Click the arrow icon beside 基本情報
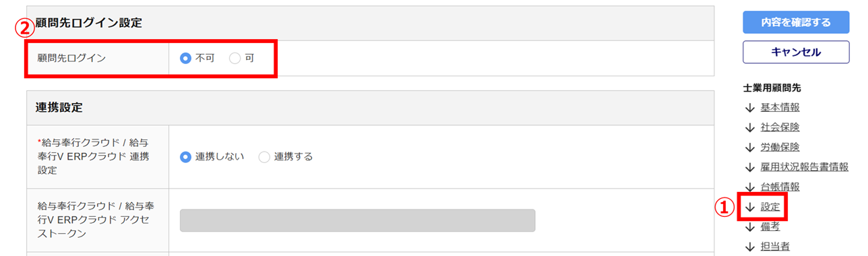The image size is (868, 256). pyautogui.click(x=749, y=108)
